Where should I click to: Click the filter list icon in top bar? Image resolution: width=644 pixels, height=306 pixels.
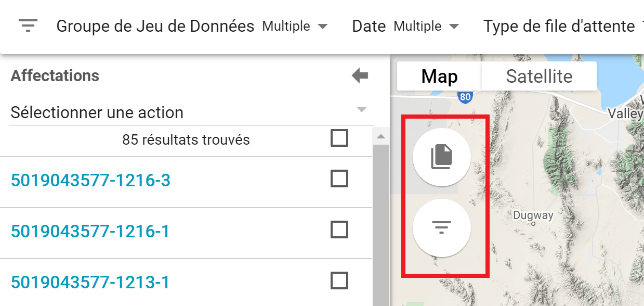click(x=28, y=25)
